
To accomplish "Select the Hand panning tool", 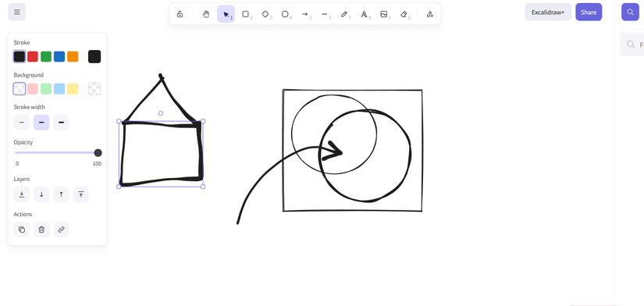I will coord(206,14).
